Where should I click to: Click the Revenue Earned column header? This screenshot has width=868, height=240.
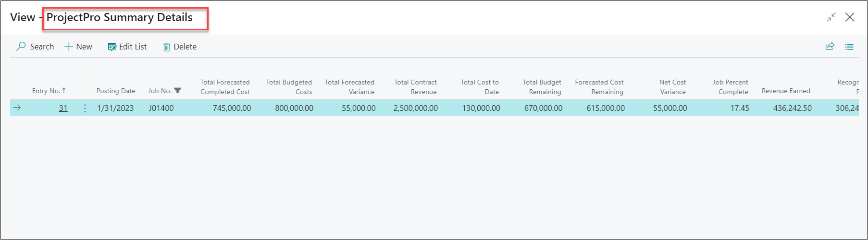click(786, 91)
